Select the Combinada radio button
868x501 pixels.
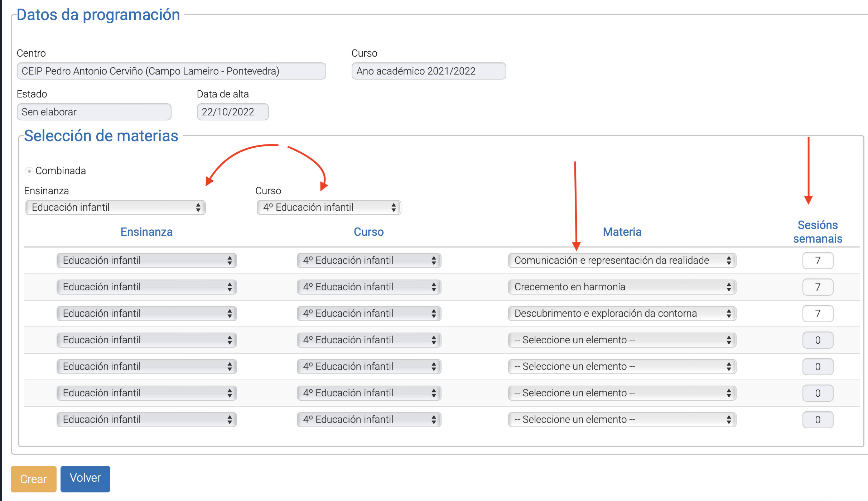coord(29,171)
